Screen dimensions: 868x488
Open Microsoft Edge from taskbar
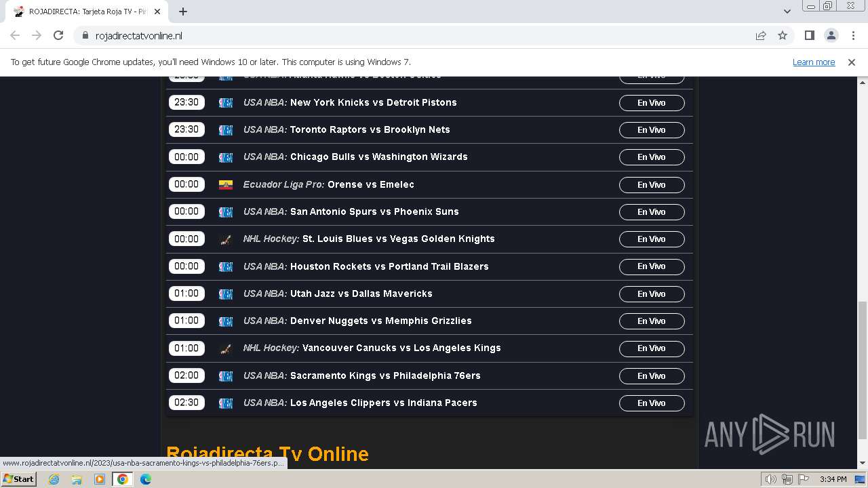[x=145, y=479]
